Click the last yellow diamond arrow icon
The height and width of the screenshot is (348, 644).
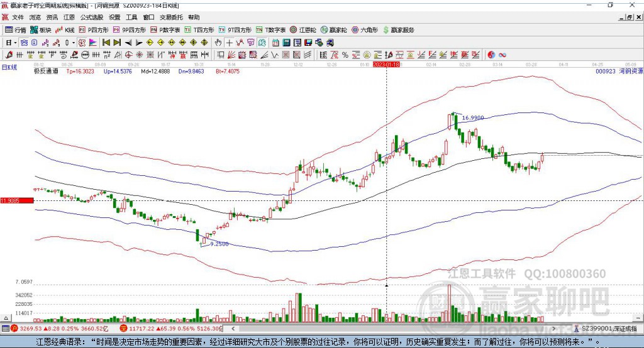pos(204,43)
